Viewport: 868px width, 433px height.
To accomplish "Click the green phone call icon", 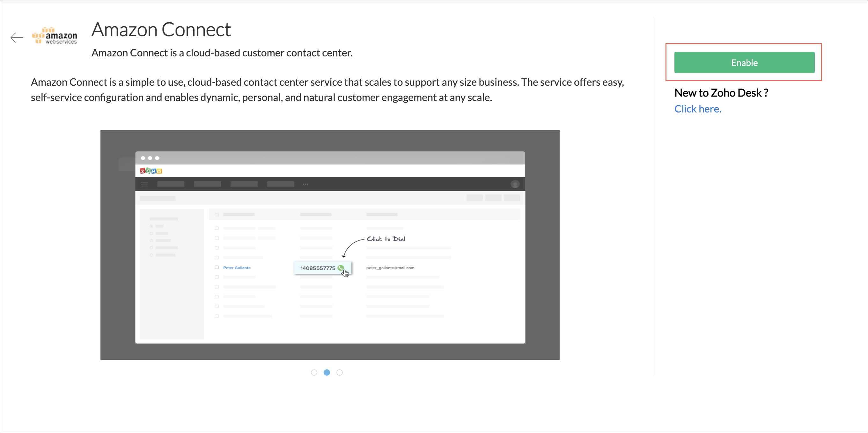I will (x=341, y=268).
